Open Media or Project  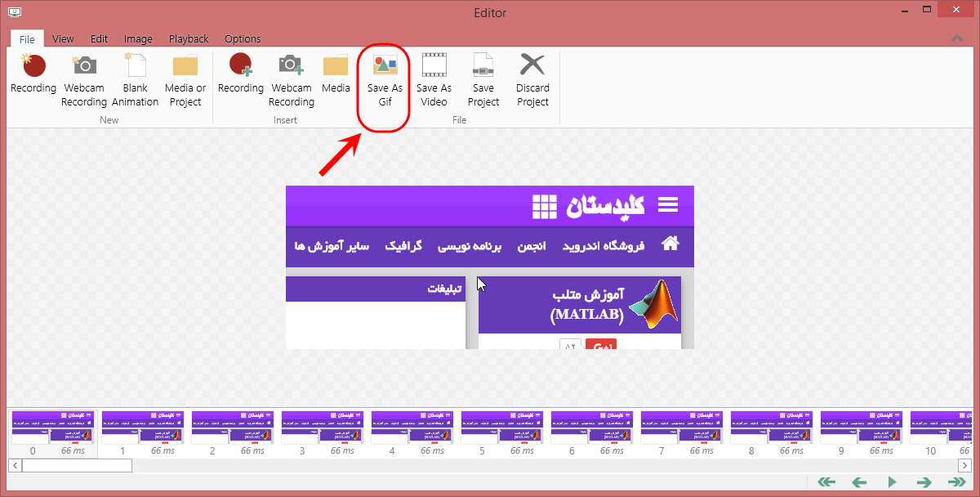coord(185,80)
